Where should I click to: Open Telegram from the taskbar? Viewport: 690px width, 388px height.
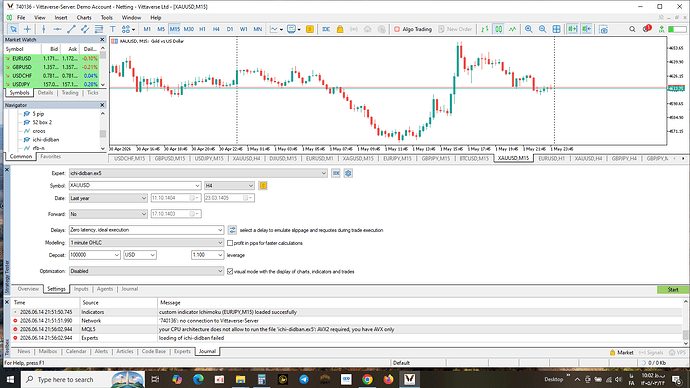click(x=304, y=379)
